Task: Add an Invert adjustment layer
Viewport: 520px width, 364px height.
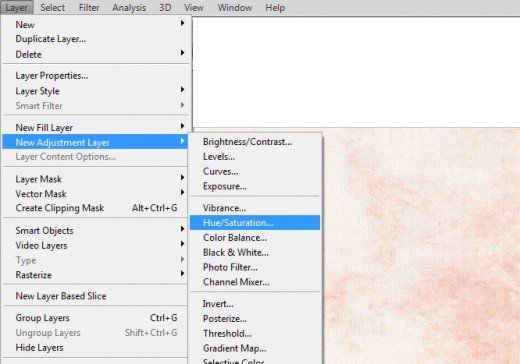Action: (255, 304)
